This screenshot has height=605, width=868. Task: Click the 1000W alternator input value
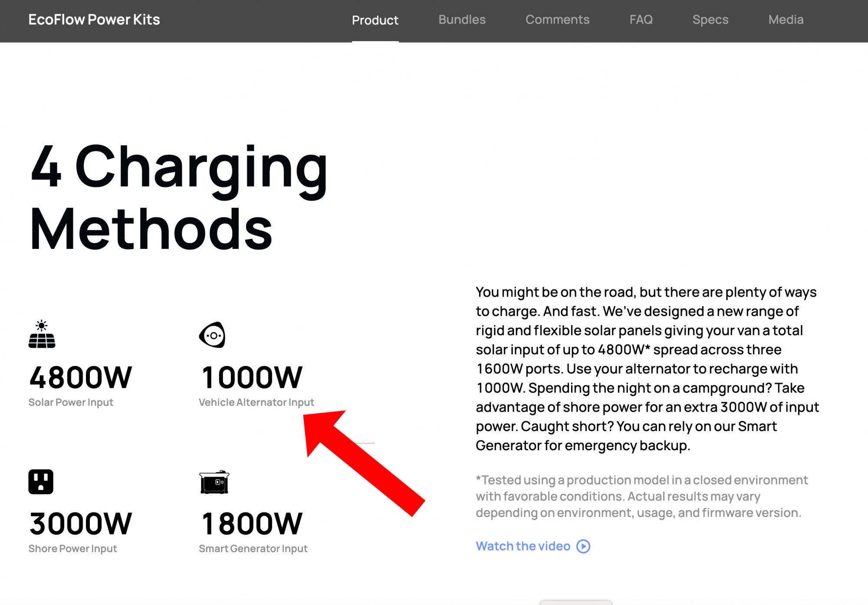252,377
